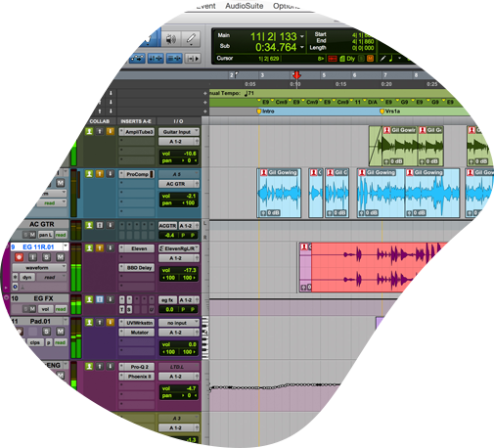Viewport: 494px width, 448px height.
Task: Click the Eleven insert on EG 11R.01
Action: [137, 248]
